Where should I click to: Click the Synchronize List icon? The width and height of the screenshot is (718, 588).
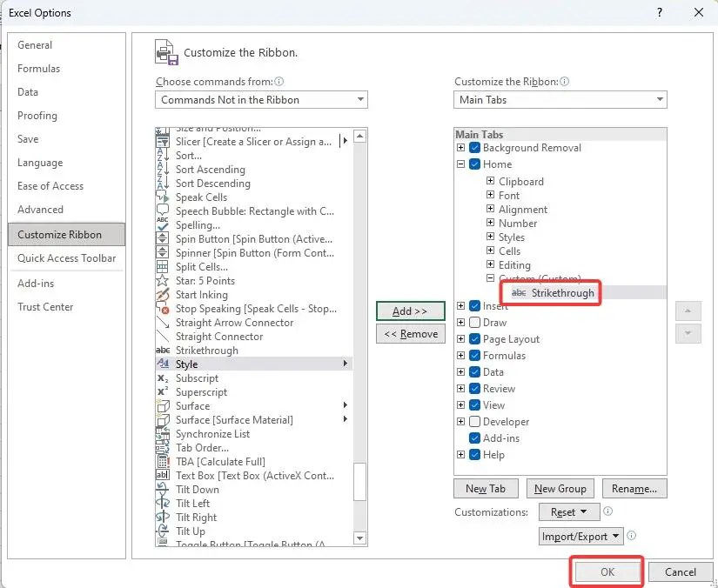(163, 434)
